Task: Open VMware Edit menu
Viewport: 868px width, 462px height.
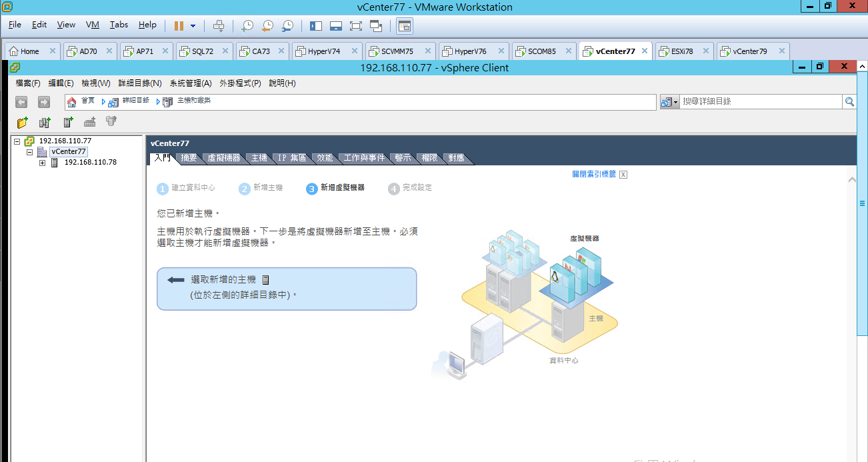Action: point(39,25)
